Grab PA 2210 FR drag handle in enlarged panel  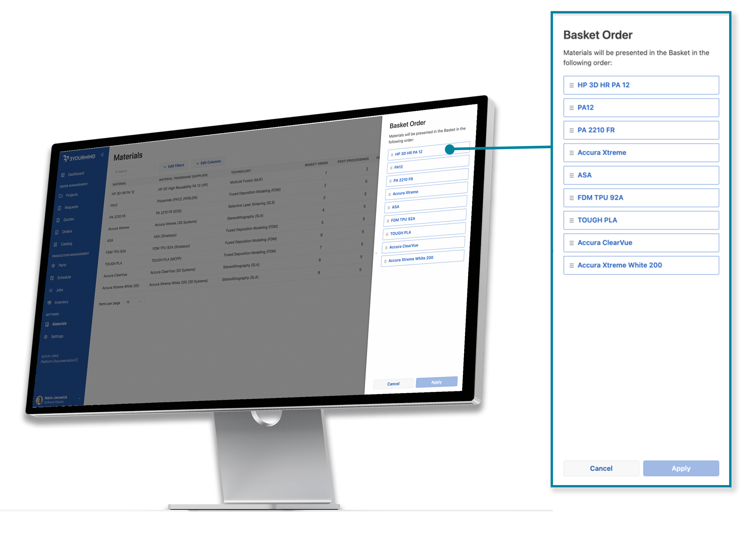point(572,130)
